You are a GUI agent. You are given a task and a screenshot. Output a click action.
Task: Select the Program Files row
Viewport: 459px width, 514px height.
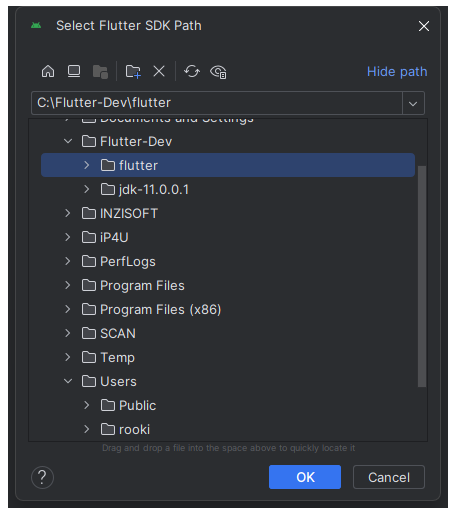point(228,285)
